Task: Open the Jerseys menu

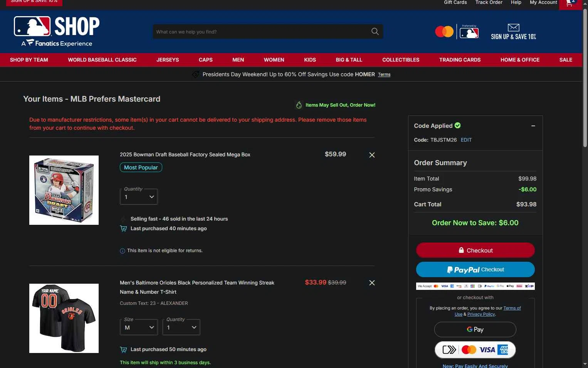Action: 168,60
